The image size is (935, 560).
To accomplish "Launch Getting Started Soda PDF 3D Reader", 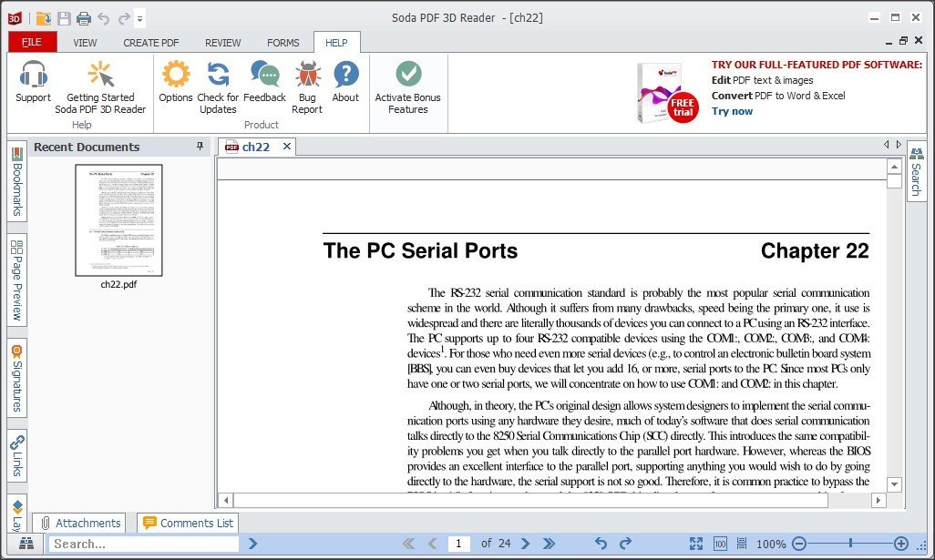I will (x=100, y=87).
